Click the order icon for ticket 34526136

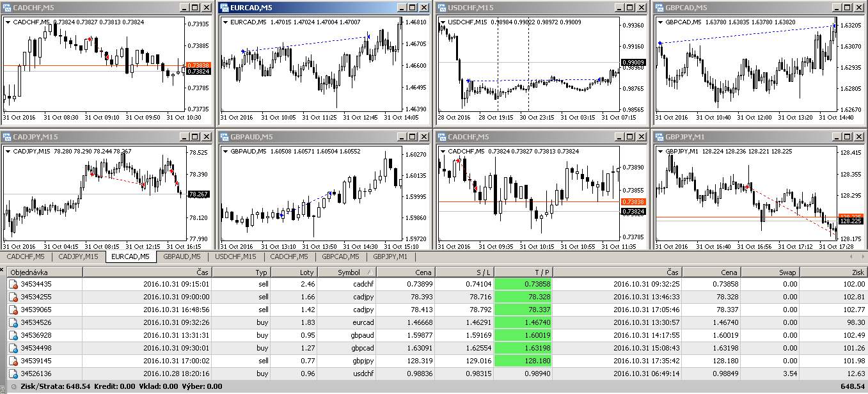pyautogui.click(x=13, y=374)
